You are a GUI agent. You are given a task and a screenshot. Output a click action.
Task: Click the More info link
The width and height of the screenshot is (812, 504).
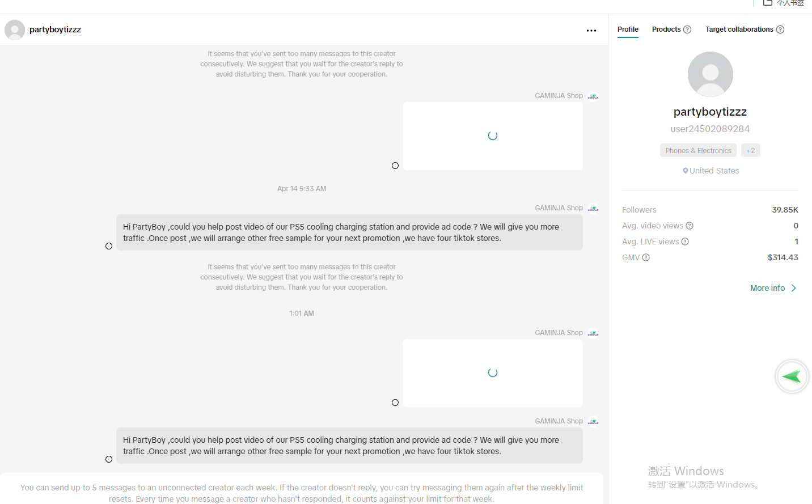767,288
